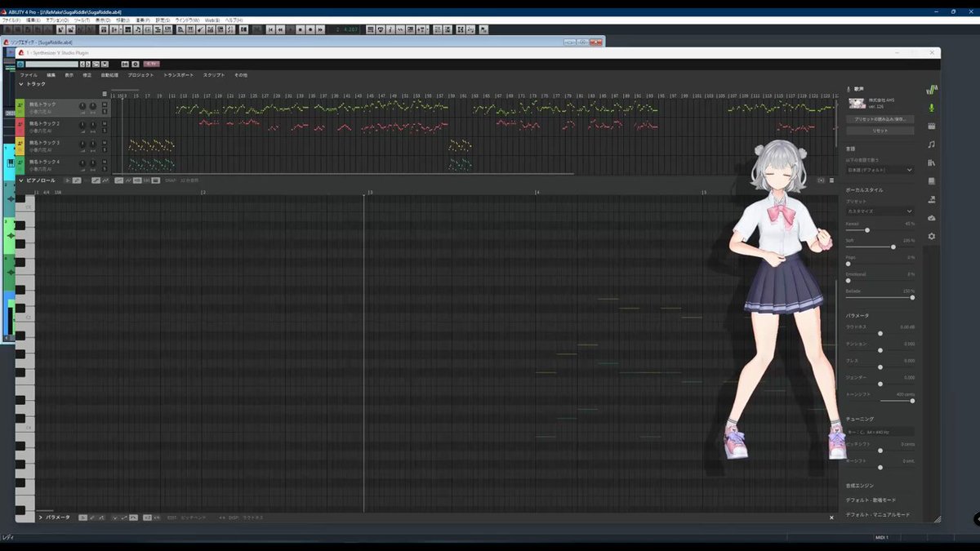The width and height of the screenshot is (980, 551).
Task: Open the plugin スクリプト menu
Action: point(214,75)
